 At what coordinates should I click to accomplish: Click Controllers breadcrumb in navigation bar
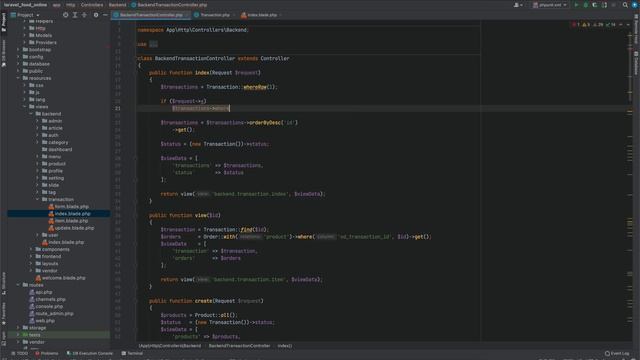(x=92, y=5)
